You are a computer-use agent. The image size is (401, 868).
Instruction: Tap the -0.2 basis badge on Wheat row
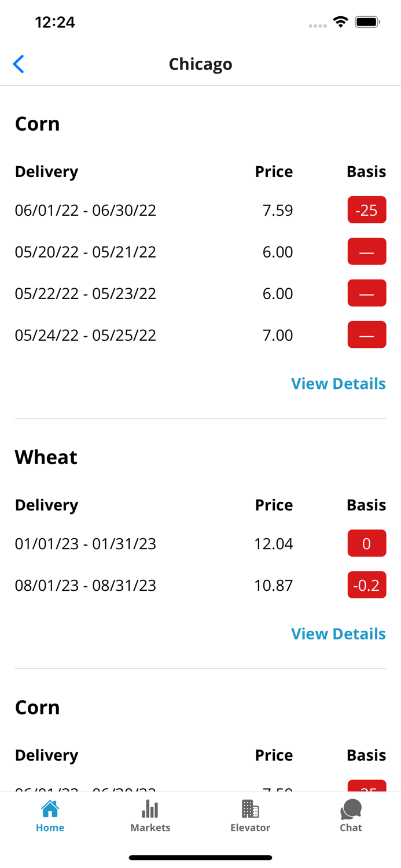[366, 585]
